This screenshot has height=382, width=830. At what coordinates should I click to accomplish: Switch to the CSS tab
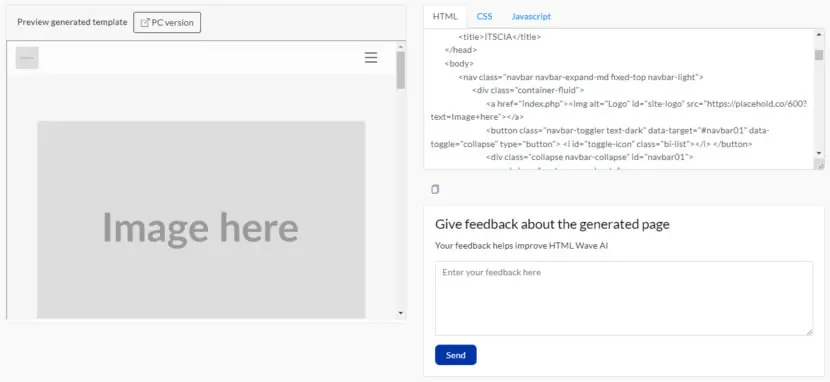(x=484, y=16)
